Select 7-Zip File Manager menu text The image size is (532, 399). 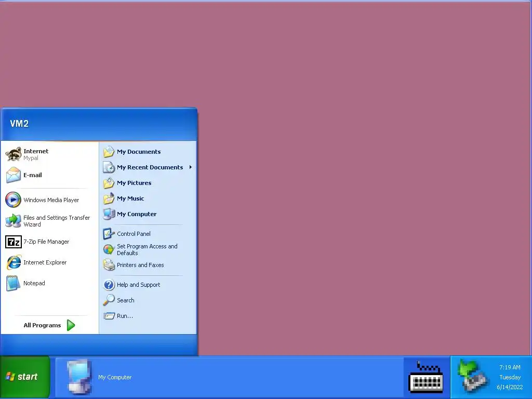pyautogui.click(x=46, y=242)
